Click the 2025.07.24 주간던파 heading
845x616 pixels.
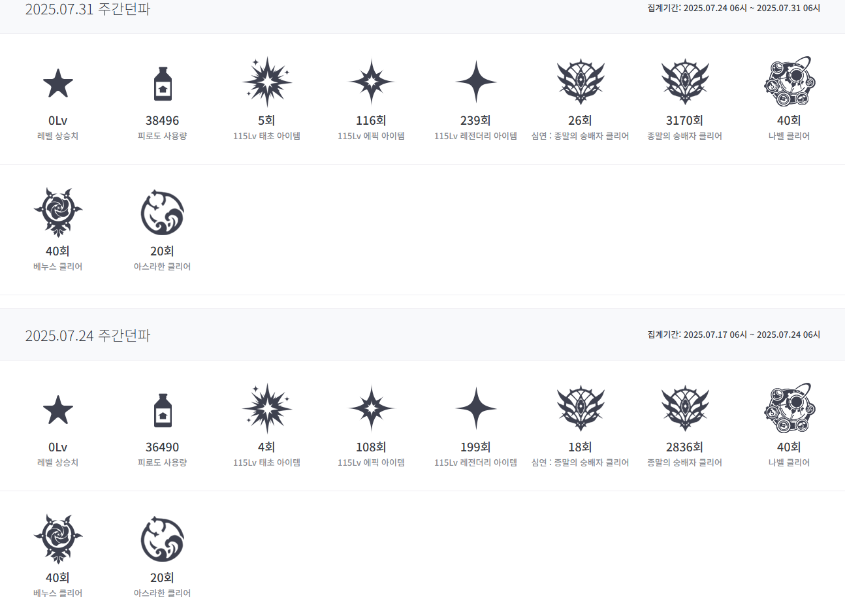pos(88,335)
